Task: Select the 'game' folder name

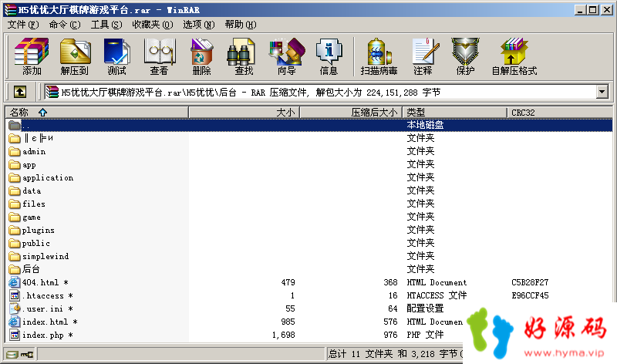Action: [x=32, y=217]
